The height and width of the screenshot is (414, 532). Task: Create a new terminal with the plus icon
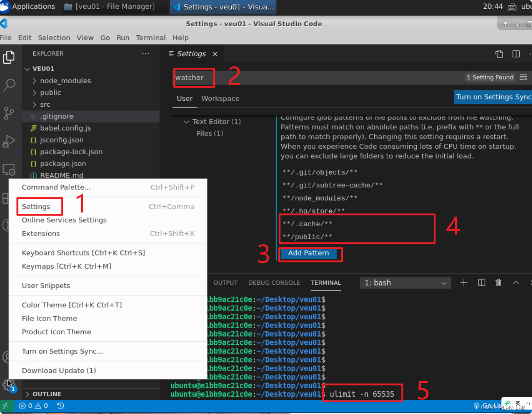pyautogui.click(x=463, y=282)
